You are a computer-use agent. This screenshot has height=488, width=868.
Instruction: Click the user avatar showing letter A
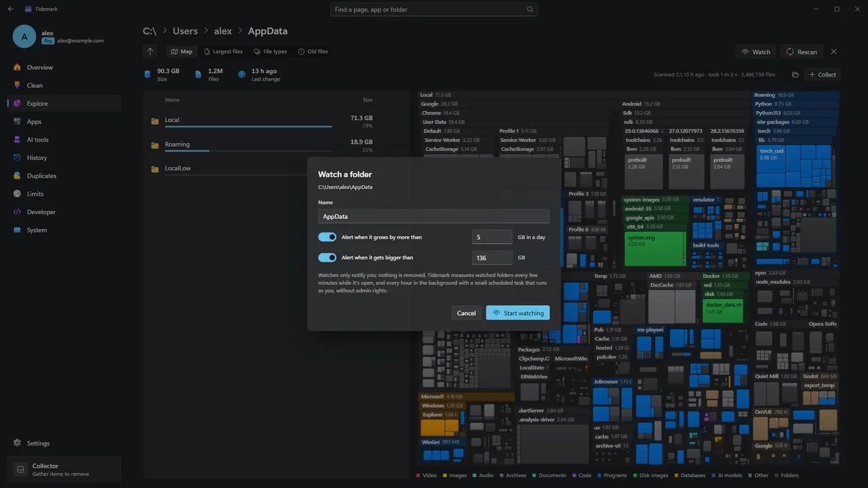(24, 37)
